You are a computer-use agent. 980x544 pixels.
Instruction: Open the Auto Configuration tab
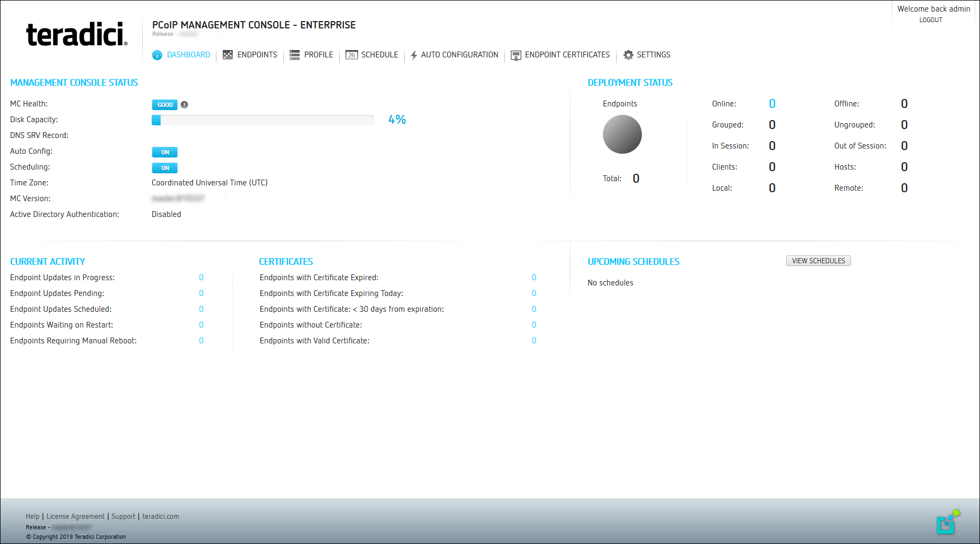(x=454, y=55)
